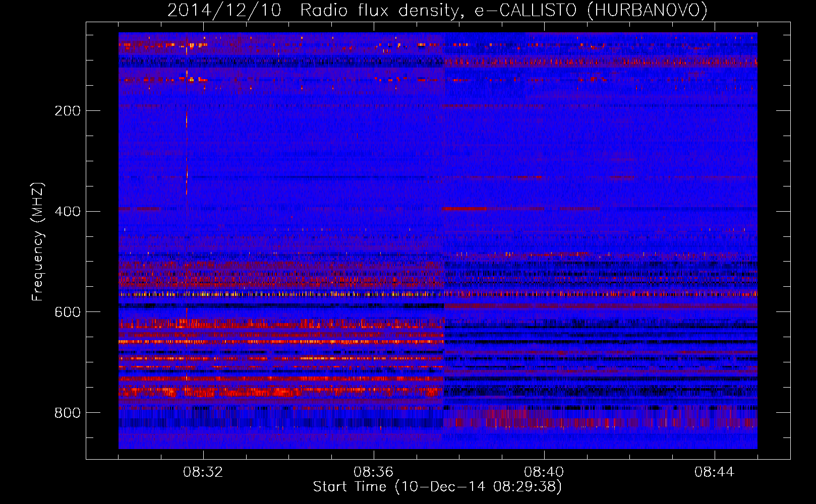Click the 600 frequency tick label
Viewport: 816px width, 504px height.
point(68,312)
